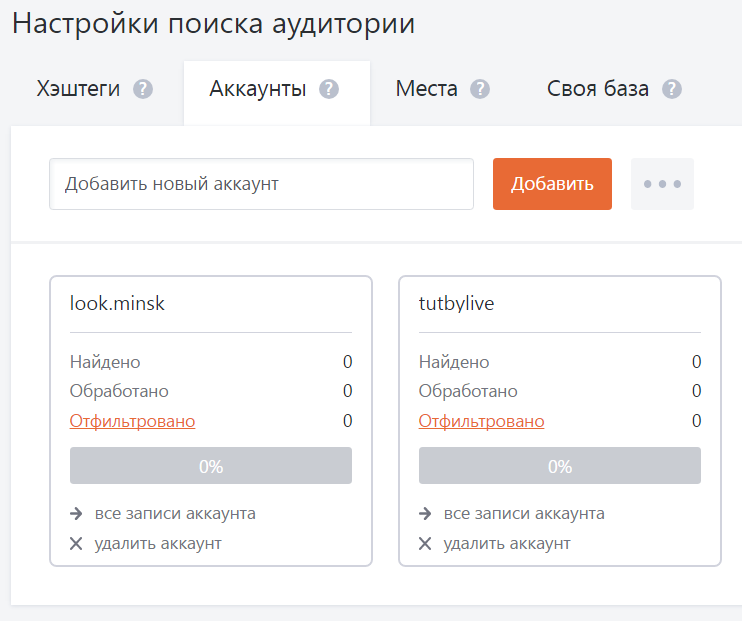Viewport: 742px width, 621px height.
Task: Click Обработано label in tutbylive card
Action: click(468, 391)
